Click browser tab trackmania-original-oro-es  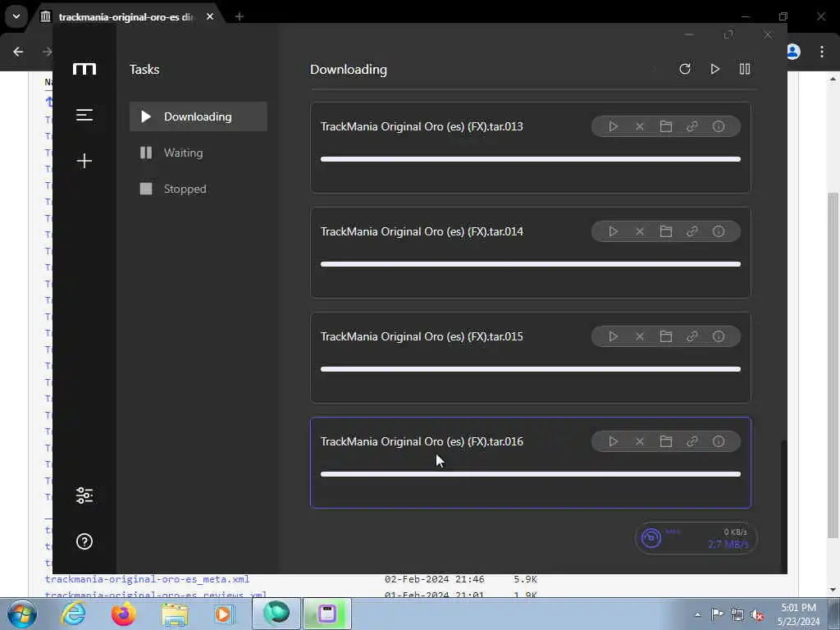[126, 16]
